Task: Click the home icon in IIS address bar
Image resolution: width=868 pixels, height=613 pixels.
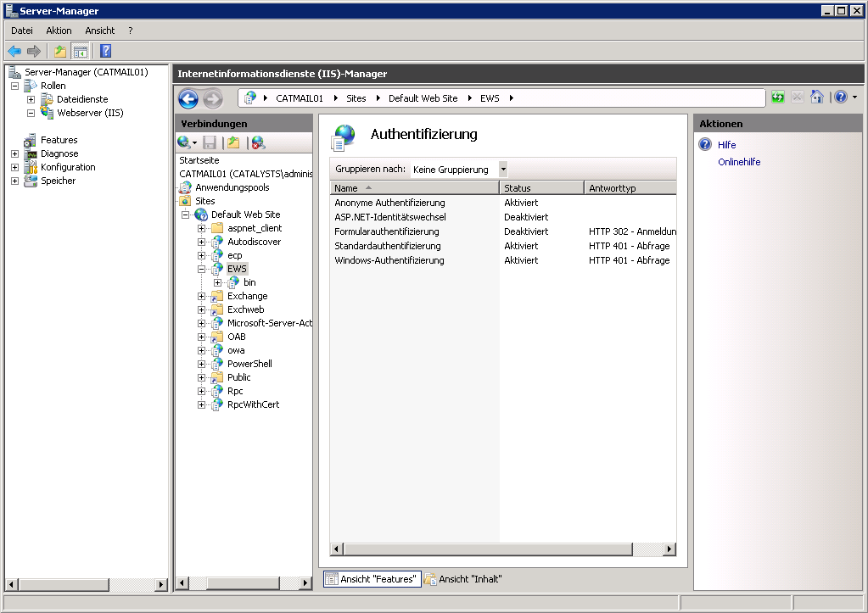Action: [816, 98]
